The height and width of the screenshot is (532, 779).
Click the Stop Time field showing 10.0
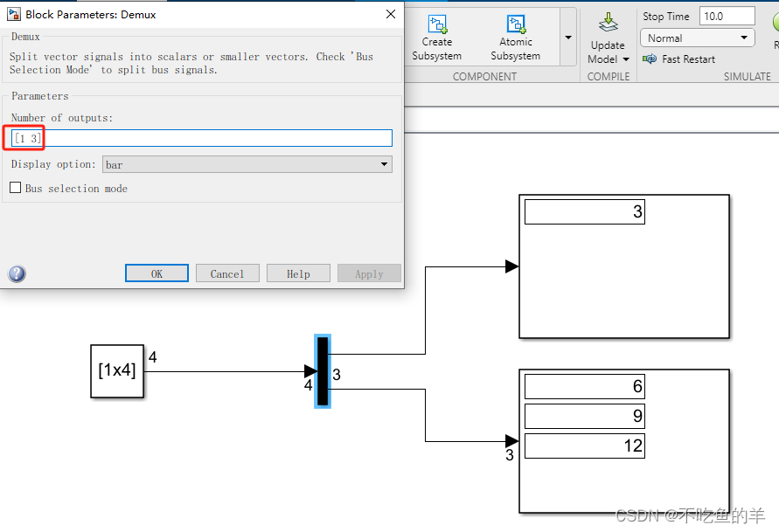(x=726, y=16)
